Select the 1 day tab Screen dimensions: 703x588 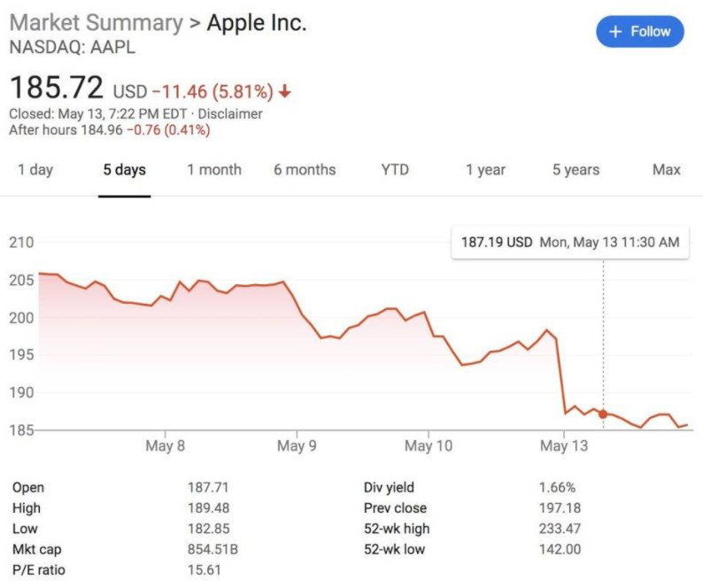pyautogui.click(x=35, y=169)
